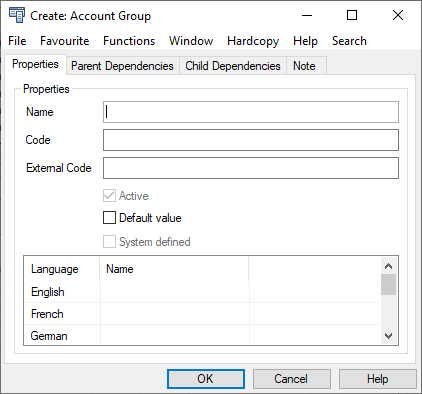
Task: Click the Create: Account Group window icon
Action: 17,15
